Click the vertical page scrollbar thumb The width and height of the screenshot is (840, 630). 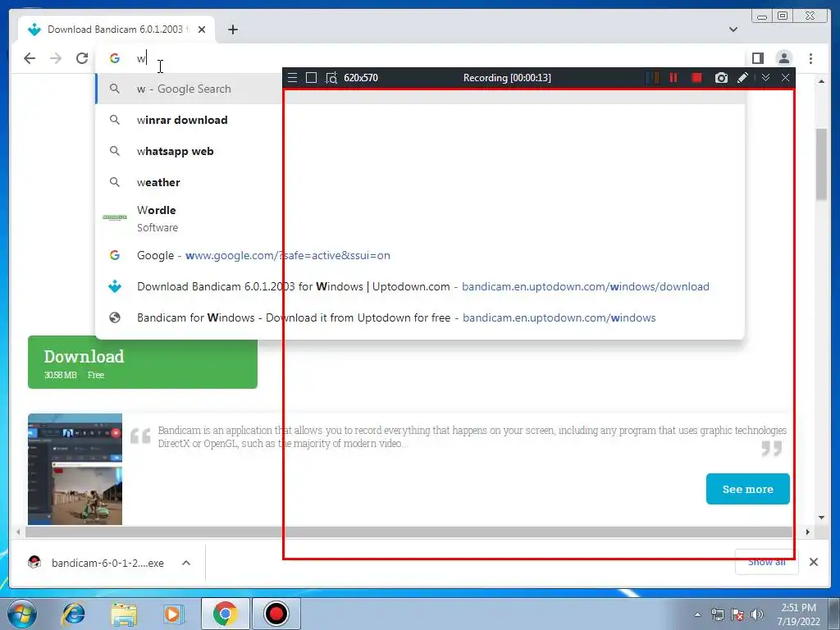(x=821, y=164)
